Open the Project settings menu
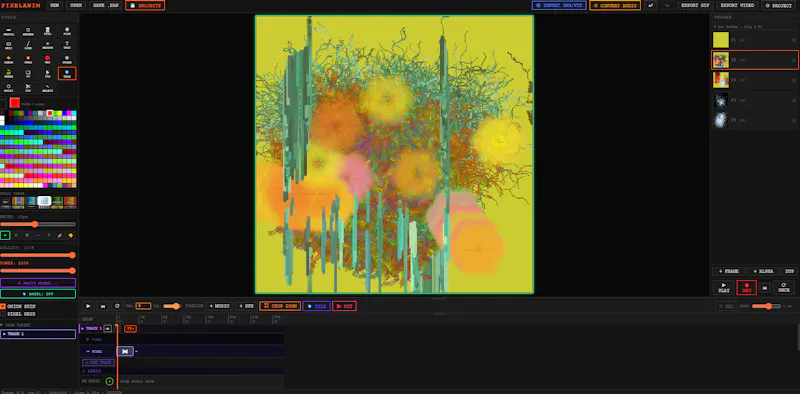 click(780, 6)
